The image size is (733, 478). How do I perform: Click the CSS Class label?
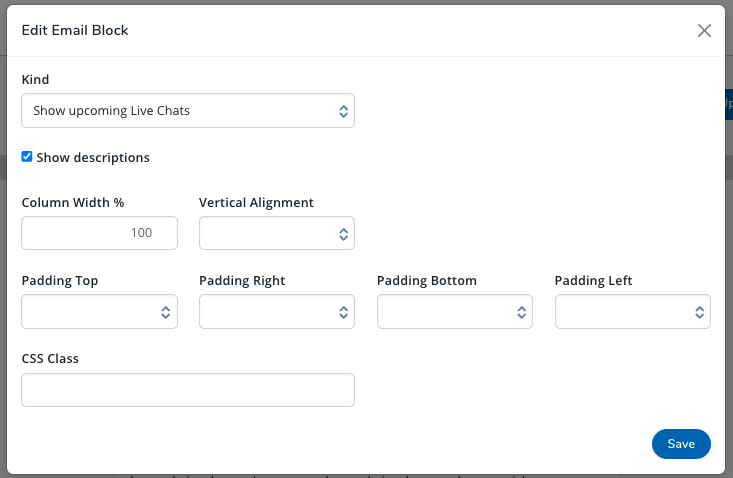50,359
